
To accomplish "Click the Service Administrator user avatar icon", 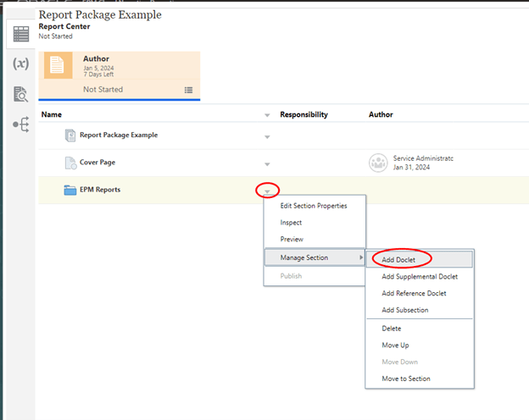I will coord(378,163).
